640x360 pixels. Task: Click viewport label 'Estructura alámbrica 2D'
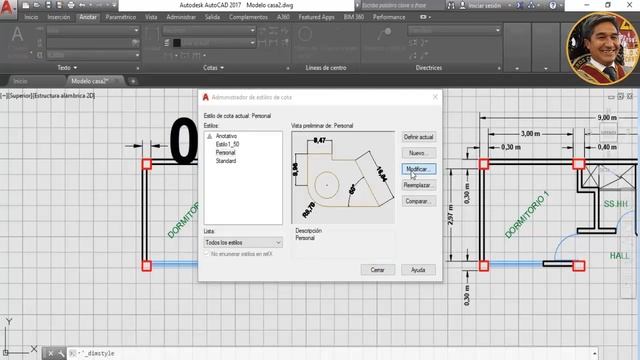click(64, 96)
